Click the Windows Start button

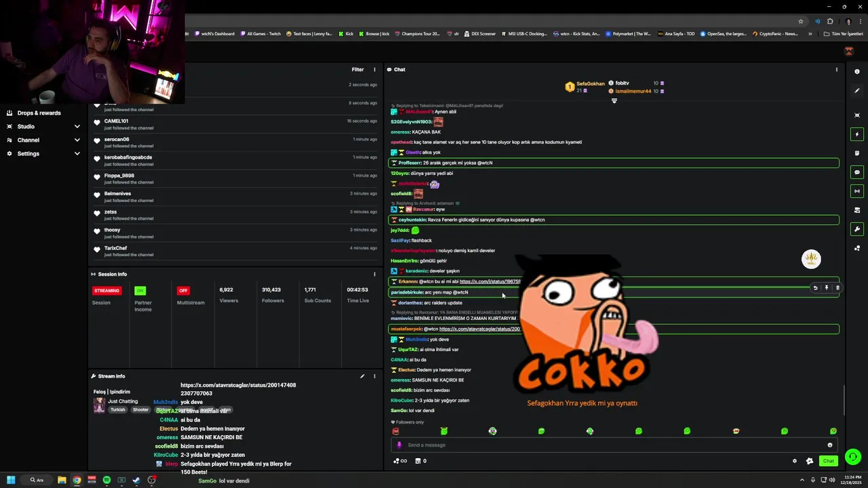11,480
